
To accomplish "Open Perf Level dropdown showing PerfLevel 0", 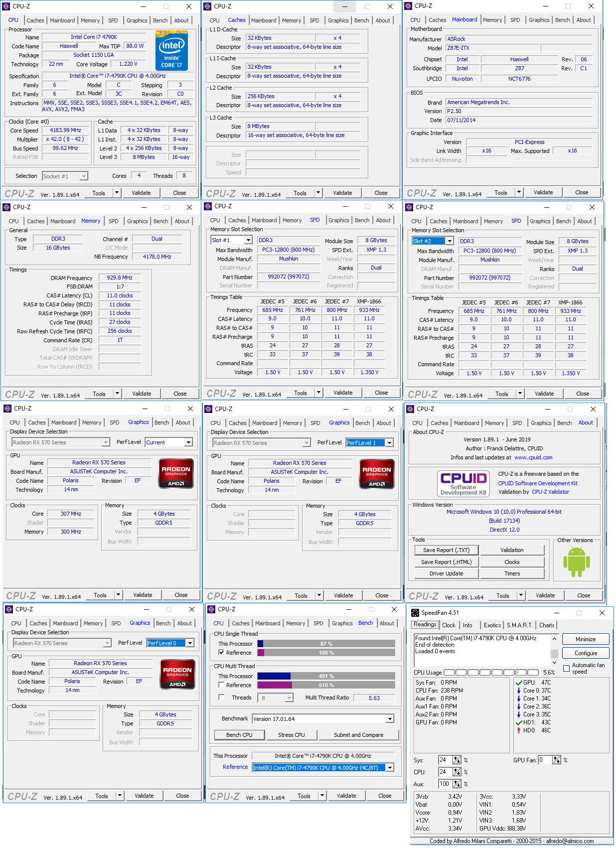I will click(190, 643).
